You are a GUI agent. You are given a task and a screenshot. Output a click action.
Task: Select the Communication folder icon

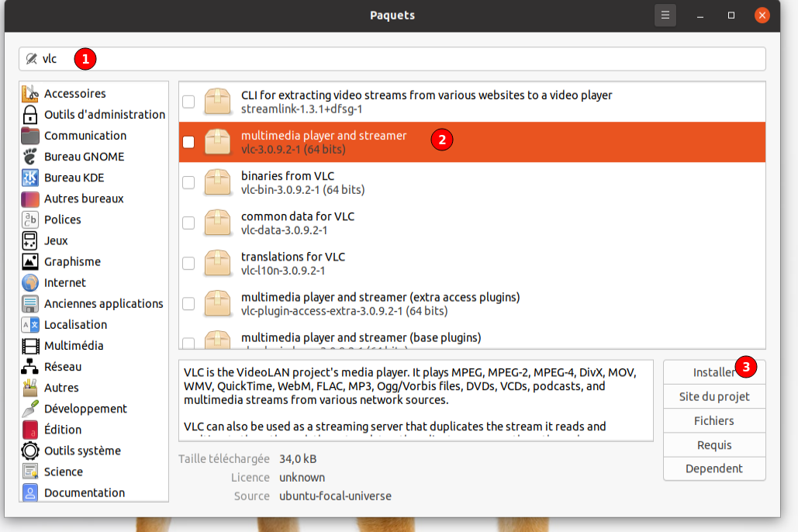[30, 136]
